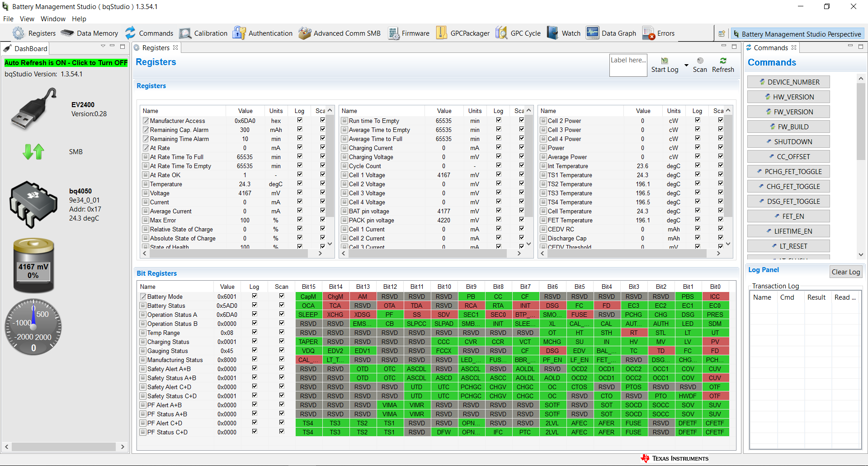This screenshot has height=466, width=868.
Task: Open the Data Memory toolbar icon
Action: [x=67, y=33]
